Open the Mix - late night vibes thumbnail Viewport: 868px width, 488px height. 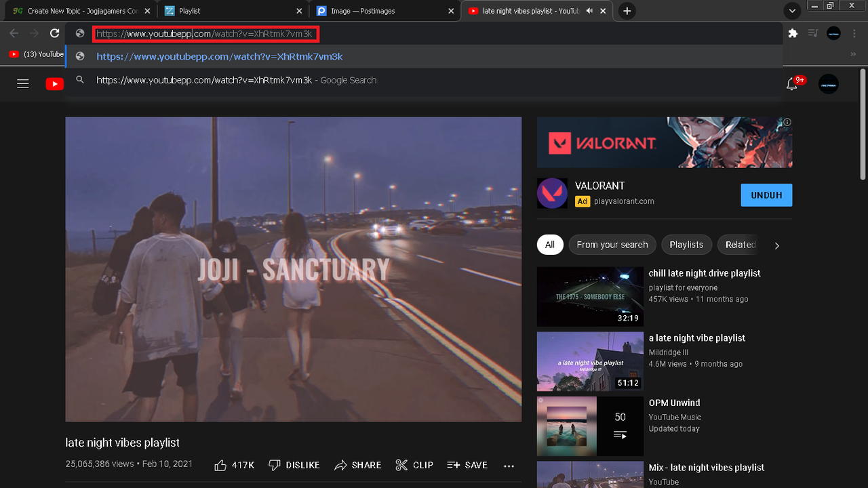pyautogui.click(x=590, y=474)
